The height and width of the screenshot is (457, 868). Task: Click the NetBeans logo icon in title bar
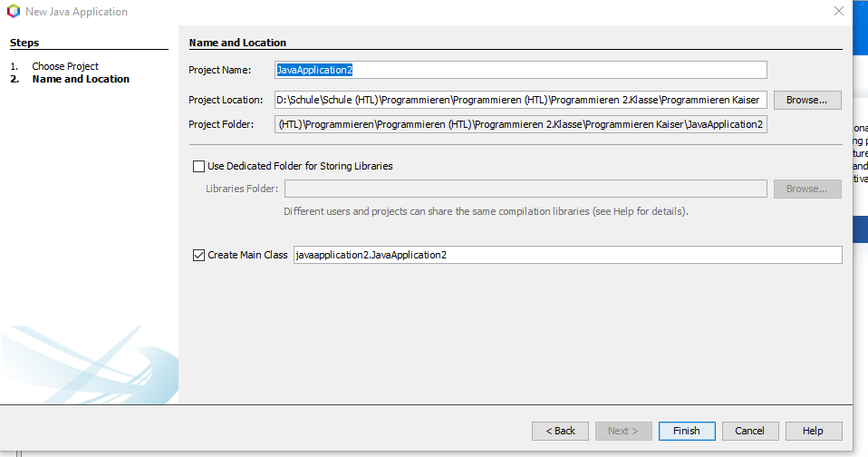coord(14,11)
